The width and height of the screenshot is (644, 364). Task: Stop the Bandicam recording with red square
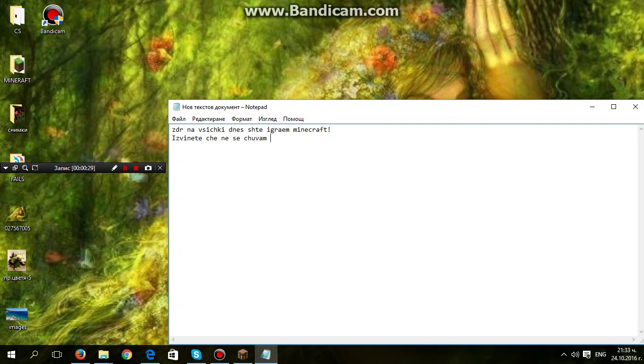136,168
